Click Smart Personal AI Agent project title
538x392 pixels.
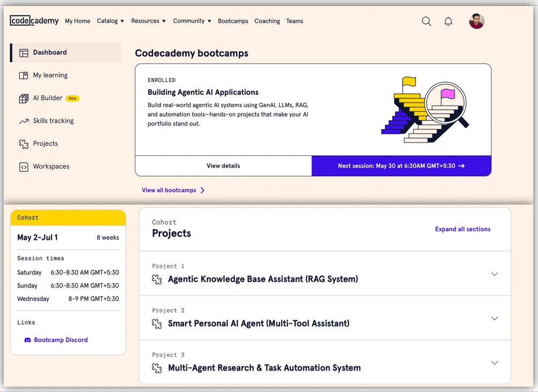click(259, 323)
